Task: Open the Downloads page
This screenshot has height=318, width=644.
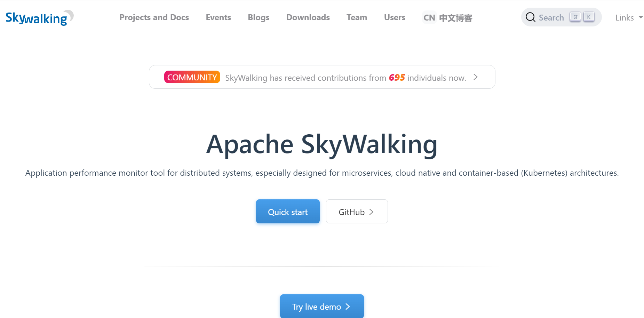Action: [x=308, y=17]
